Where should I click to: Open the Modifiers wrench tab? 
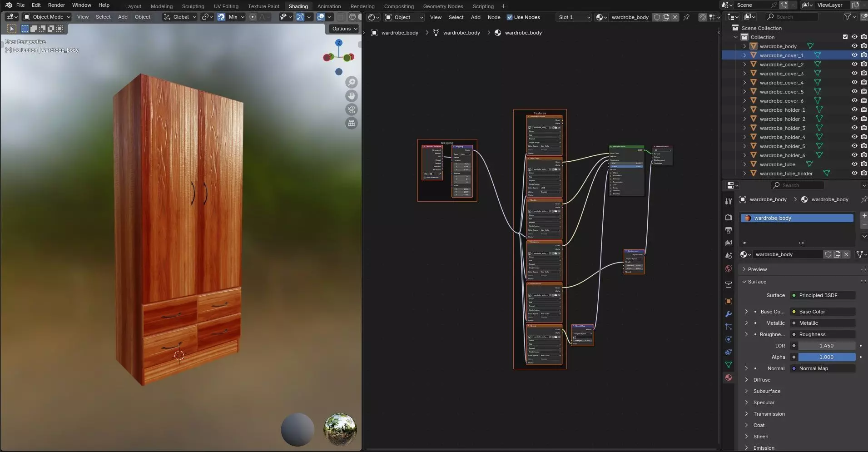tap(729, 314)
